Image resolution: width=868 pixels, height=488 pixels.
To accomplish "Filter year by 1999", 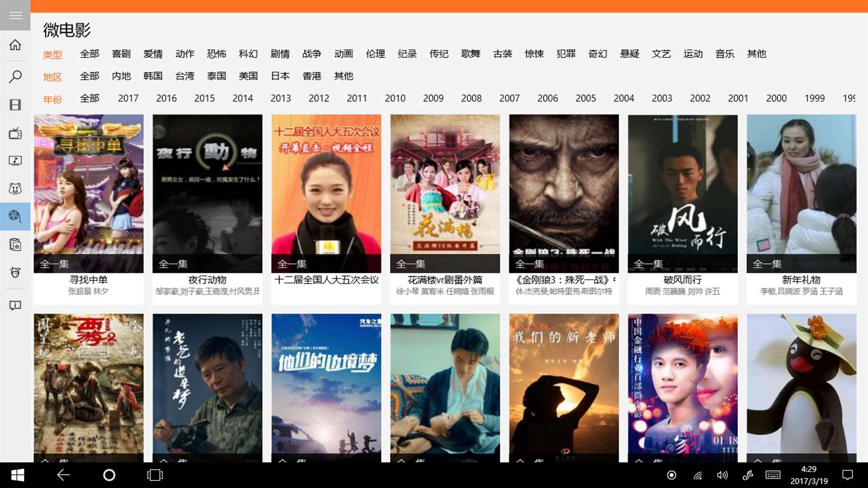I will point(814,98).
